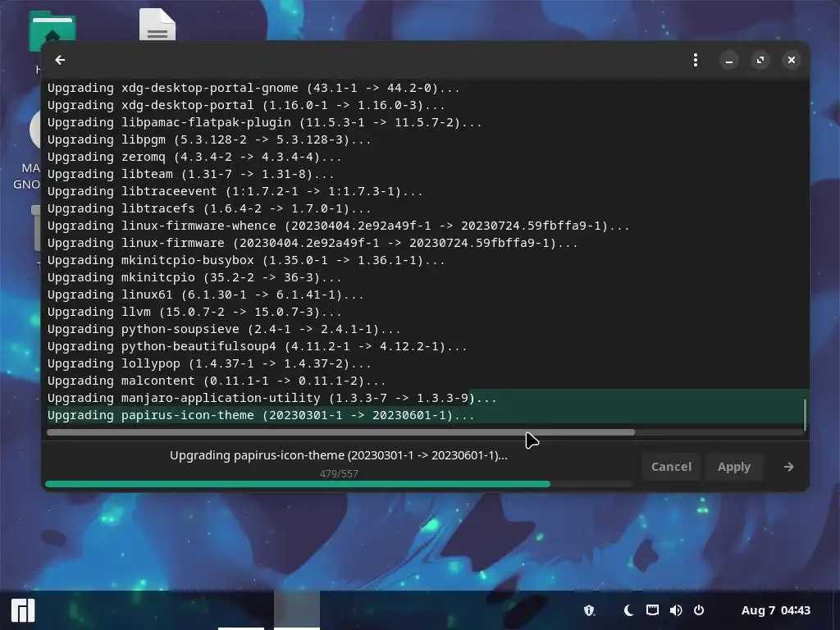Toggle the night mode moon icon
This screenshot has height=630, width=840.
pos(629,610)
